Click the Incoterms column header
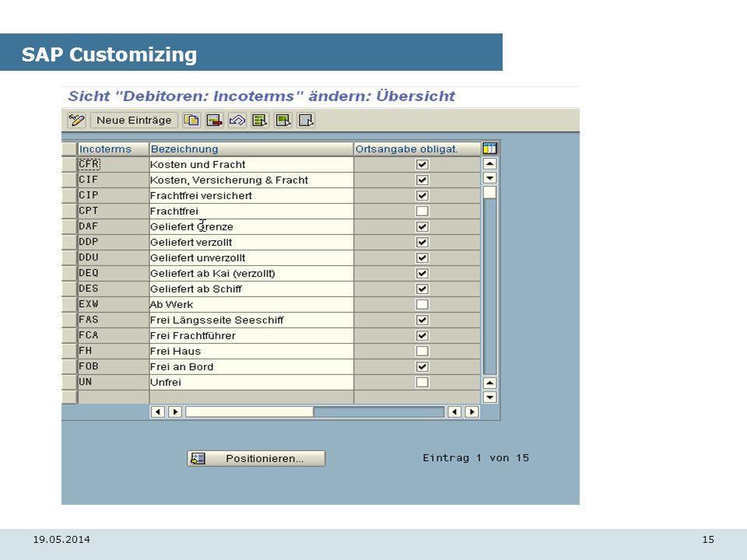 [114, 149]
